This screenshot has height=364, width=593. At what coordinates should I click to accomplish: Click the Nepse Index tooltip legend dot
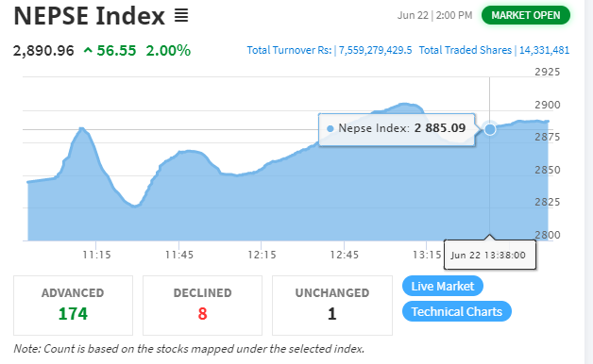click(330, 129)
